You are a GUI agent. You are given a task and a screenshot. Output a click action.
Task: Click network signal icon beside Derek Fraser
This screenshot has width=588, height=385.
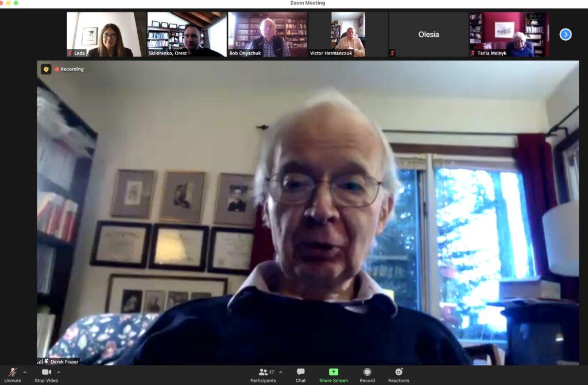[40, 361]
